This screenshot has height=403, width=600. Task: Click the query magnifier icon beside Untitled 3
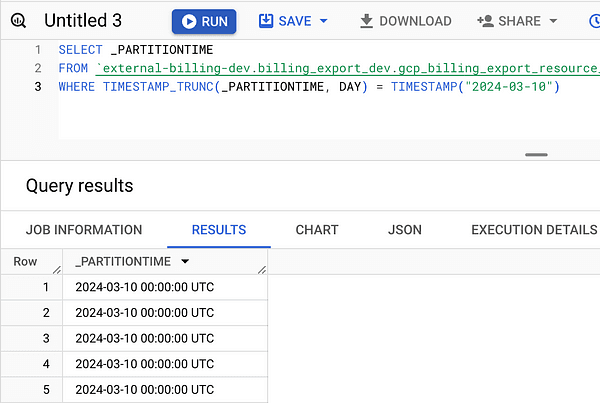pyautogui.click(x=18, y=21)
